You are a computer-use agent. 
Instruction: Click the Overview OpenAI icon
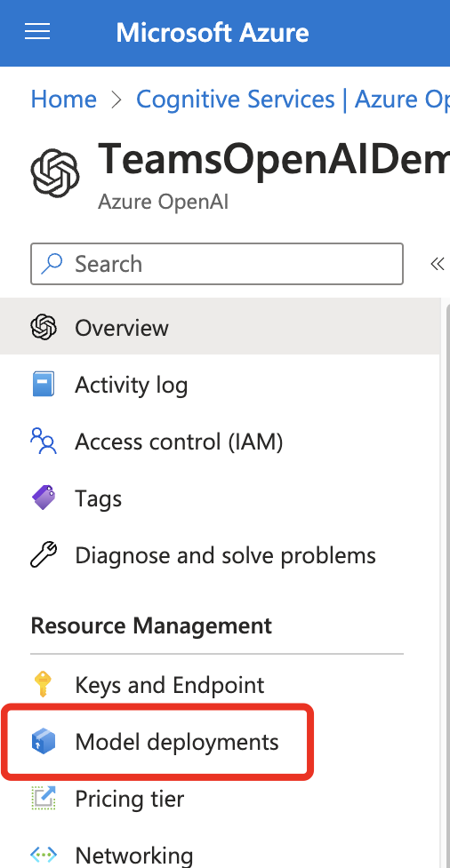(44, 327)
